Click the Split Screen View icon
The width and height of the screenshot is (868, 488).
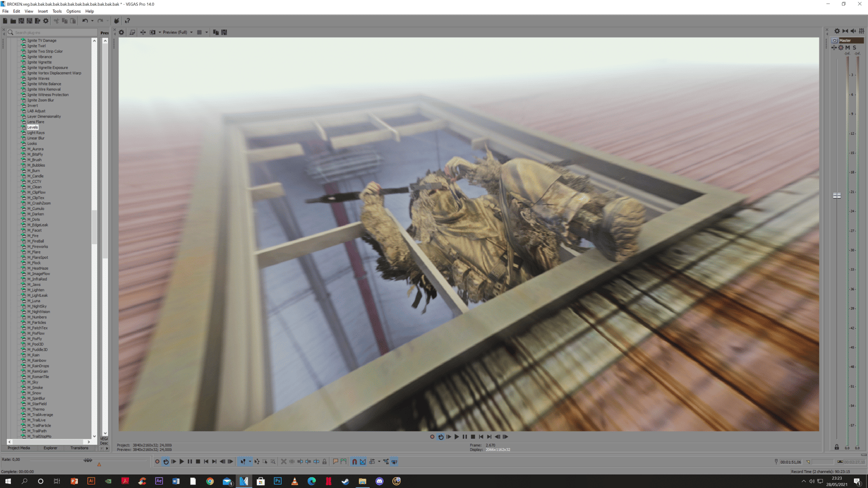click(153, 32)
